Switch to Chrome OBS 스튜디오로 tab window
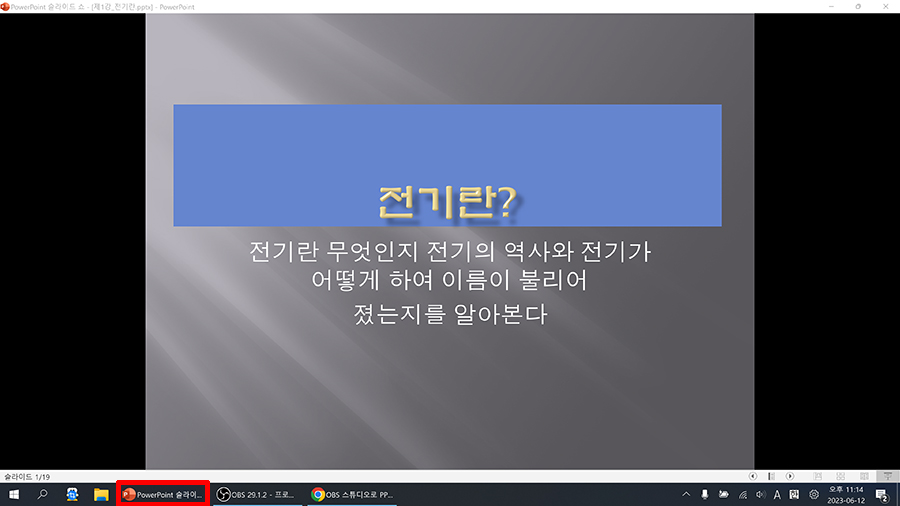 coord(352,494)
